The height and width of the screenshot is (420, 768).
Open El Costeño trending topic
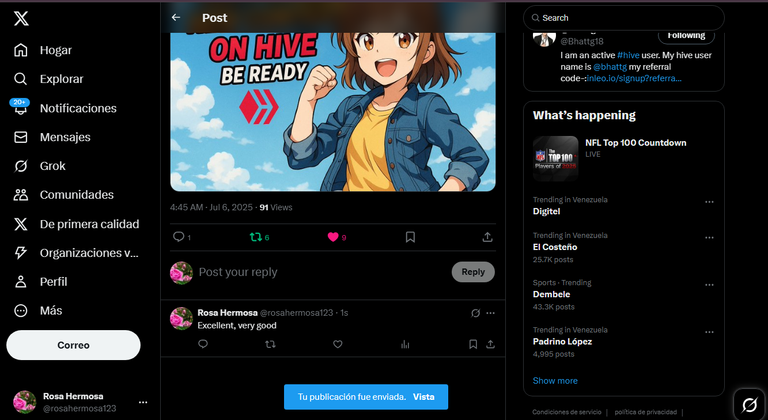[x=555, y=247]
